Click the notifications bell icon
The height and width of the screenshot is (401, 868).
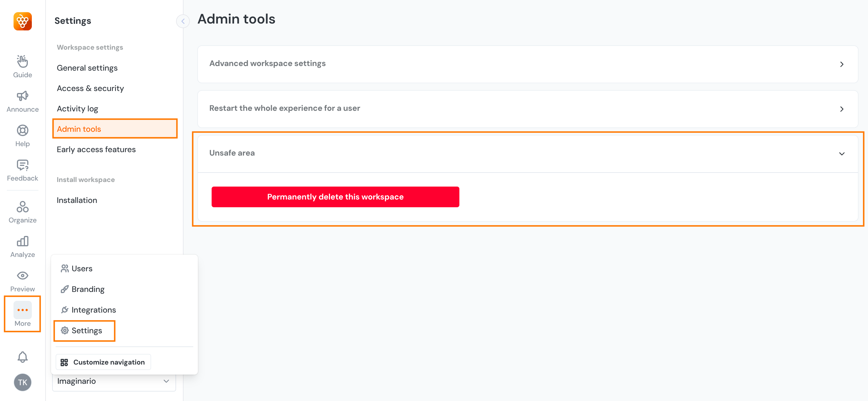point(23,357)
